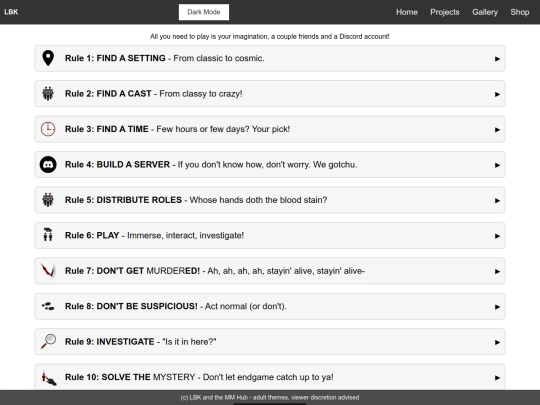
Task: Click the magnifying glass icon for Rule 9
Action: 48,341
